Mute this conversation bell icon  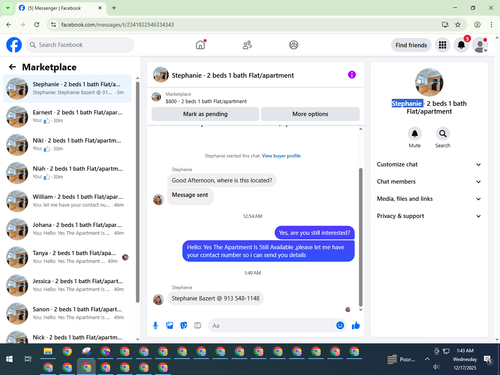[414, 134]
